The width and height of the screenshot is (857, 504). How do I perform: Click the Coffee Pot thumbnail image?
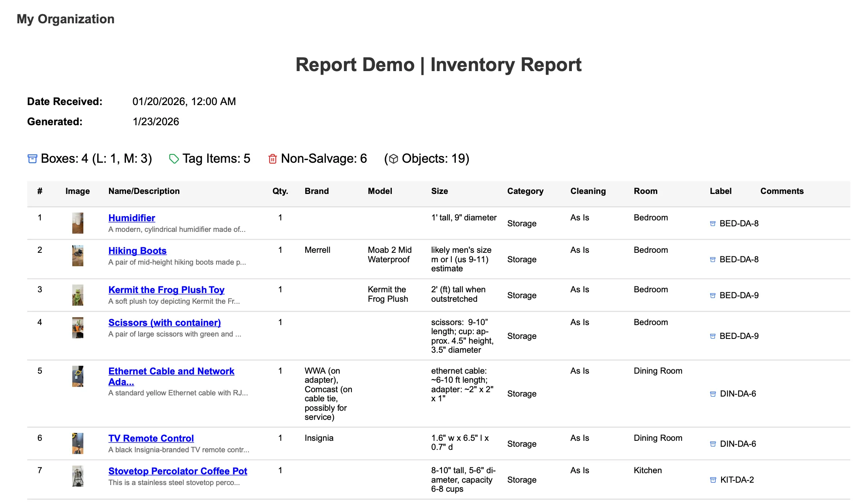click(x=78, y=476)
